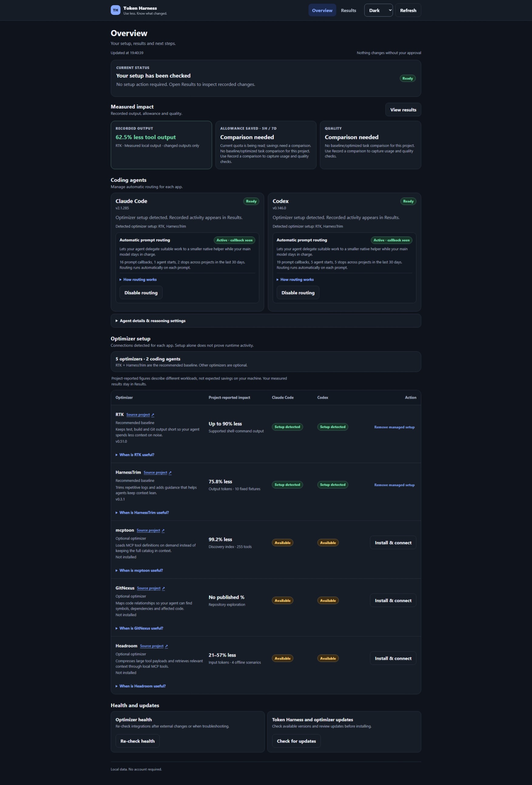The height and width of the screenshot is (785, 532).
Task: Click the 62.5% less tool output value
Action: pyautogui.click(x=146, y=137)
